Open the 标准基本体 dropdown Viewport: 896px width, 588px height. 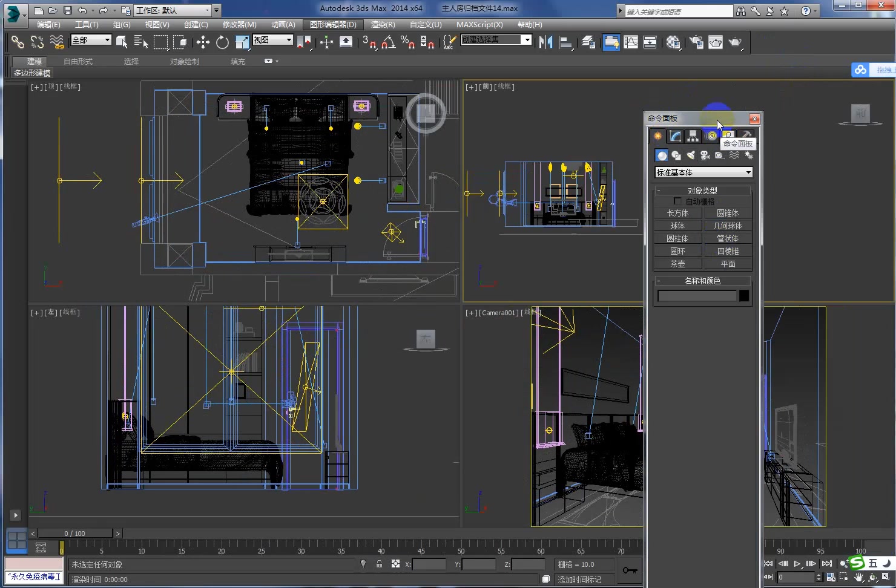click(x=703, y=172)
